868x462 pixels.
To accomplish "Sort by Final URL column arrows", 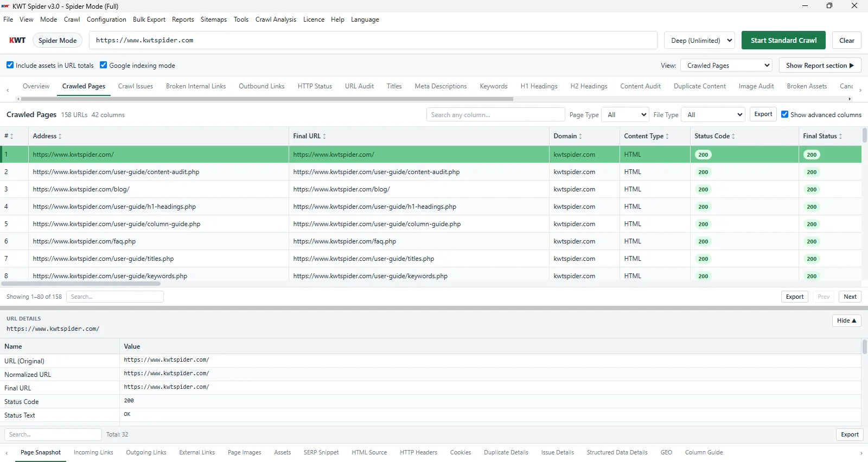I will click(x=324, y=136).
